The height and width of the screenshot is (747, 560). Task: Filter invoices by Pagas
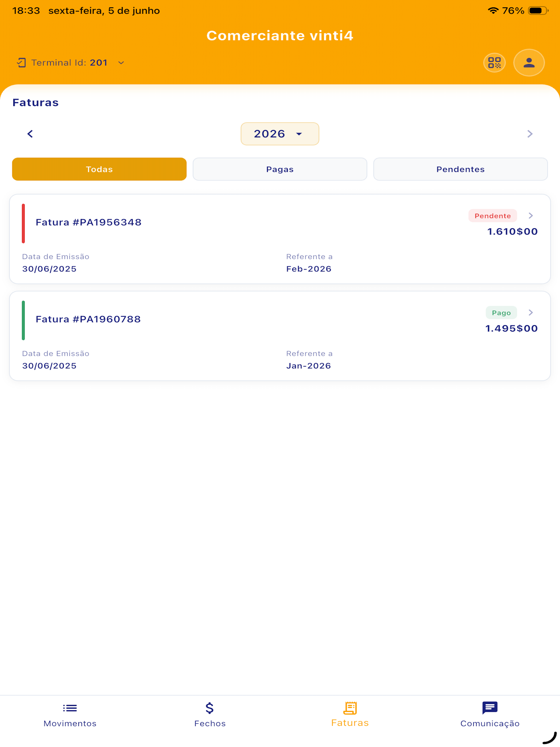(280, 169)
